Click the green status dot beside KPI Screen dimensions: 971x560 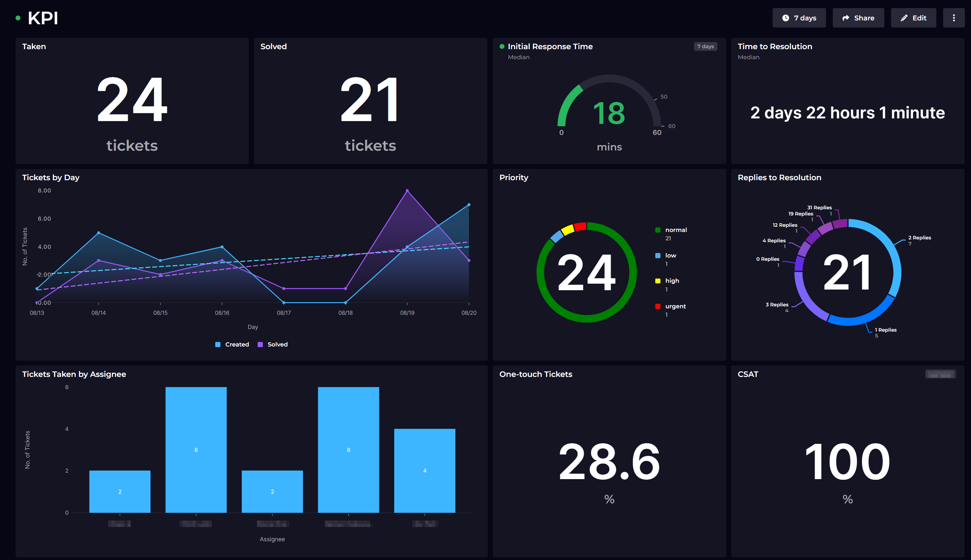[18, 18]
